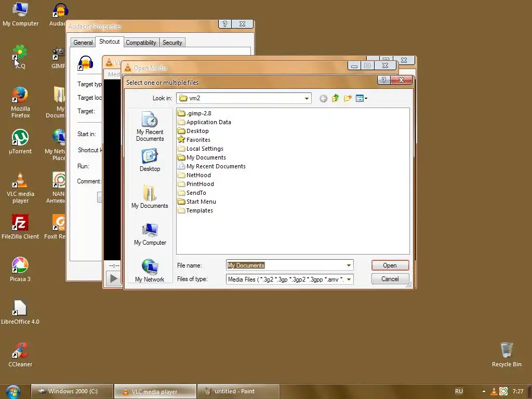Create a new folder in the dialog
532x399 pixels.
[348, 98]
